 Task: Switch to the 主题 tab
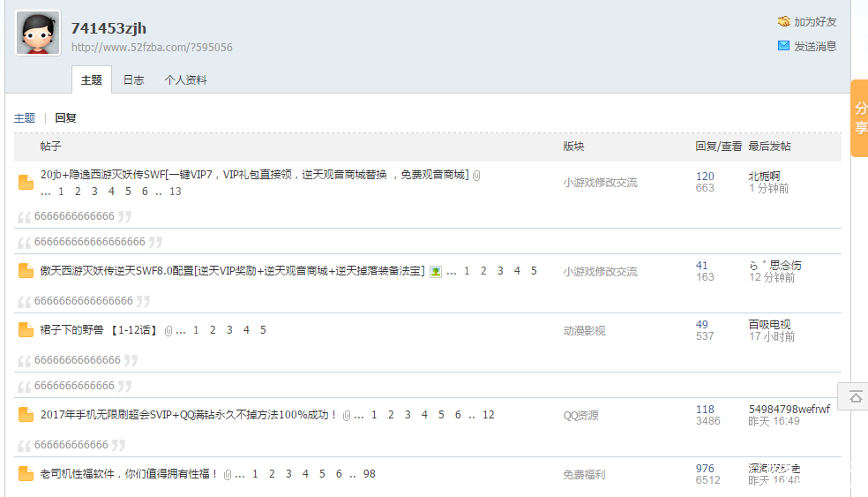pos(92,79)
